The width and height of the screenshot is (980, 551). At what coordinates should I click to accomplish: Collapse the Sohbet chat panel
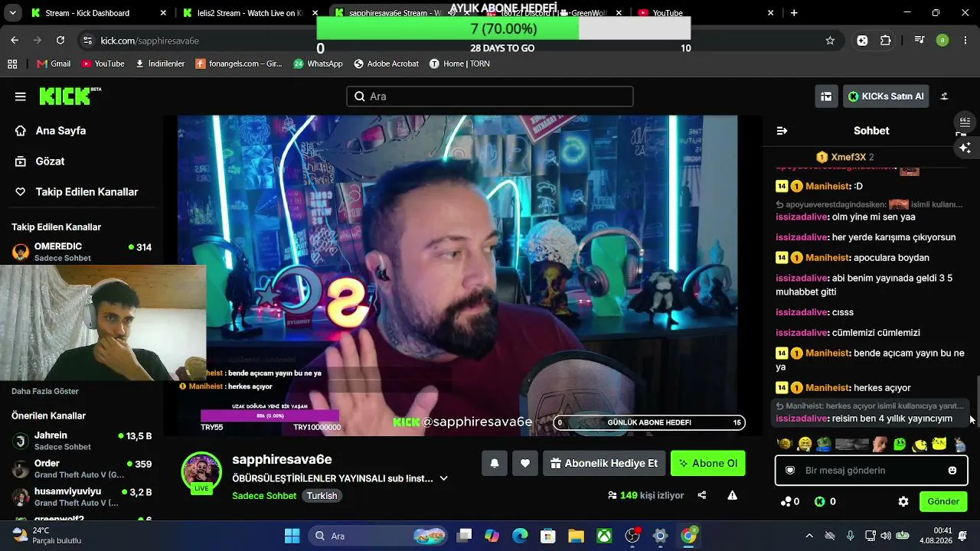point(782,131)
